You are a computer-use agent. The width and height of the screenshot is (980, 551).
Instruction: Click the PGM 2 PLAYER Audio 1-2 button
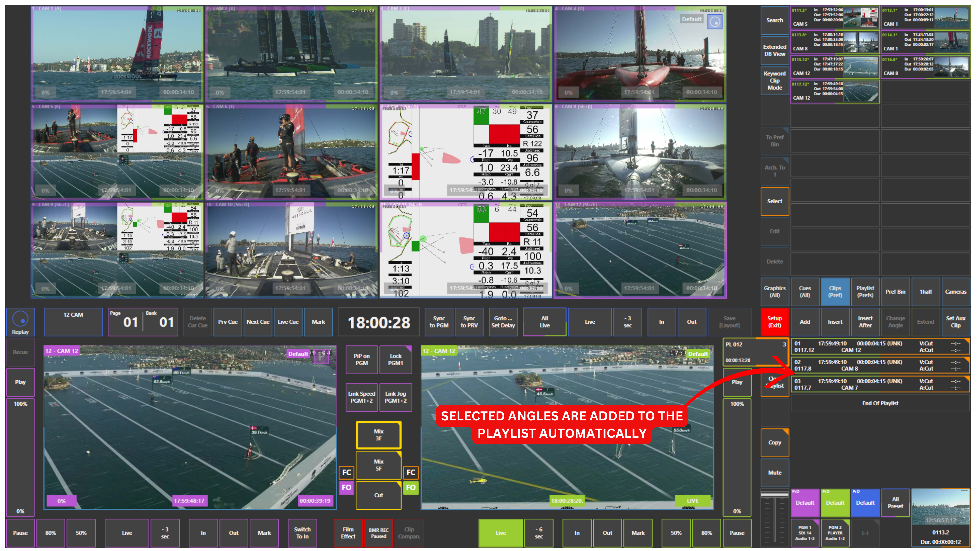(x=835, y=533)
